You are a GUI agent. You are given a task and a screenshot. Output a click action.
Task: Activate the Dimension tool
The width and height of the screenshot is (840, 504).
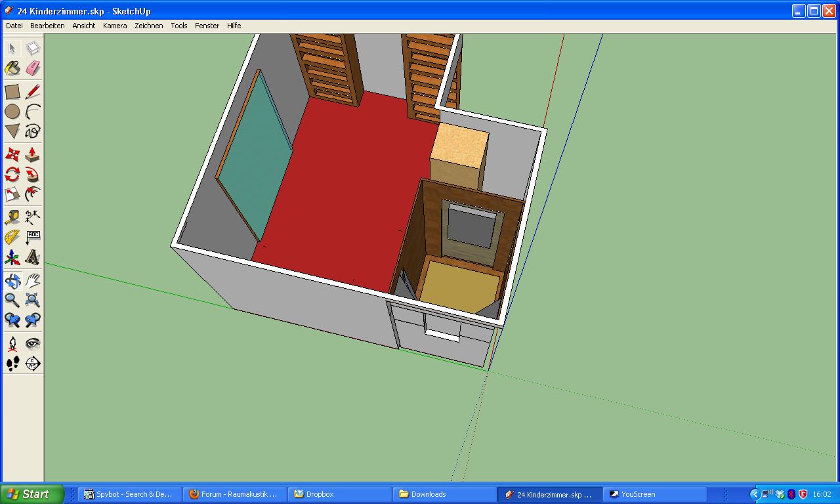click(x=33, y=218)
